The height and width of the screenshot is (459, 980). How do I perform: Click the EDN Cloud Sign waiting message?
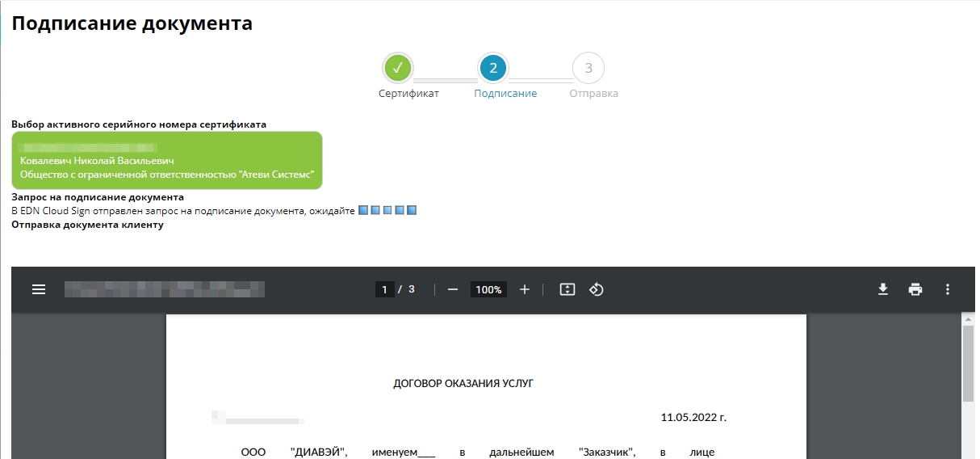pyautogui.click(x=183, y=211)
